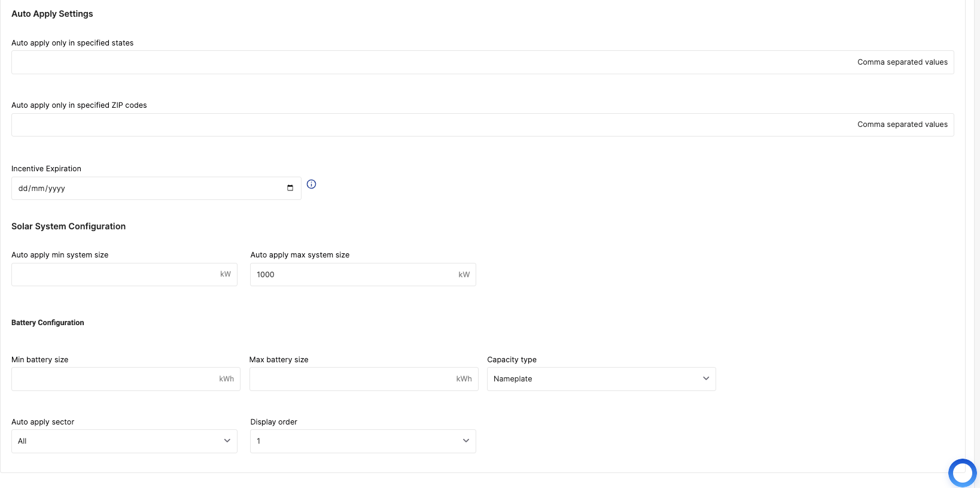This screenshot has height=488, width=980.
Task: Expand the Display order dropdown
Action: coord(363,441)
